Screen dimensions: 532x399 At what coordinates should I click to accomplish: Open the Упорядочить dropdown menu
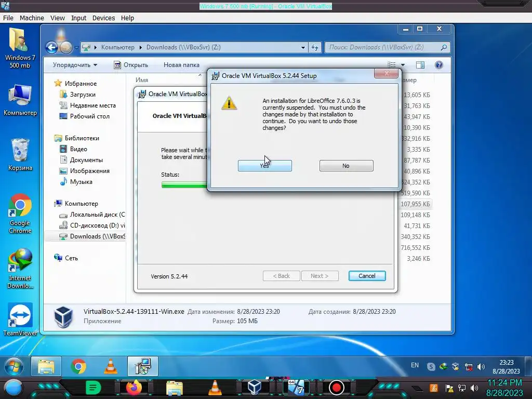coord(75,65)
